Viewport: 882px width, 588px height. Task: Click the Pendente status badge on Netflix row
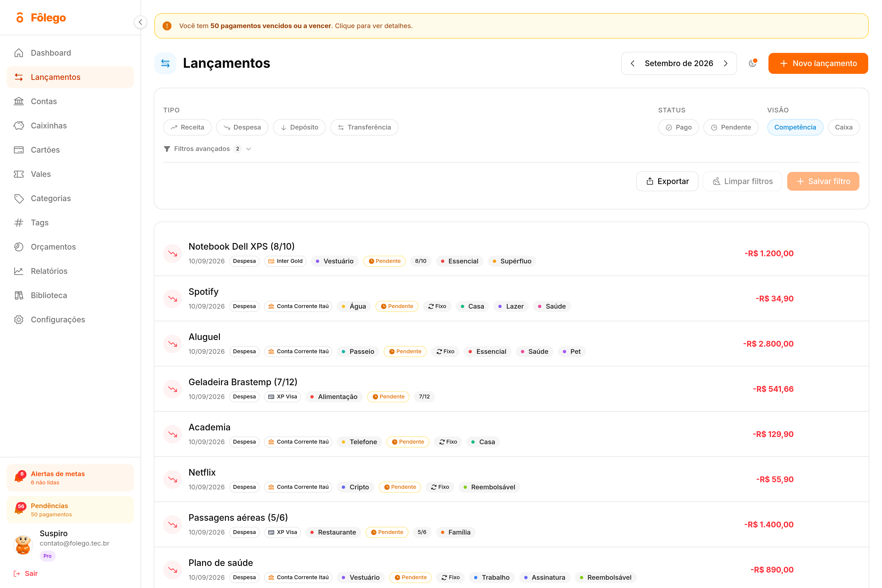400,487
